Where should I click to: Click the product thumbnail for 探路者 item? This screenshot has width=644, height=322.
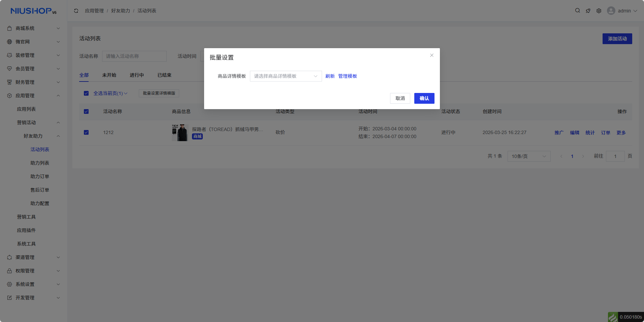180,133
